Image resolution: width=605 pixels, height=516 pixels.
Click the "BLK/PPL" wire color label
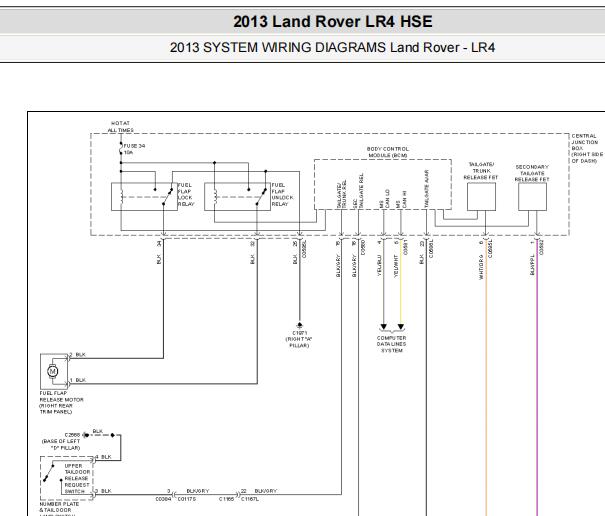pos(532,265)
